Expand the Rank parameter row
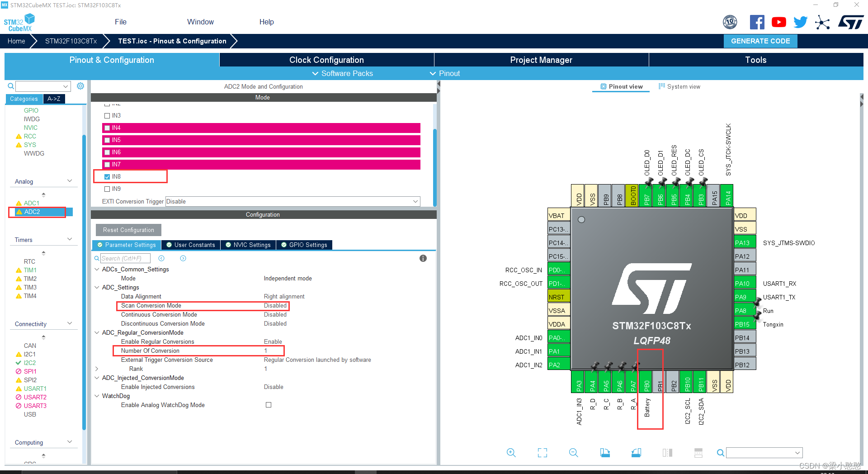Image resolution: width=868 pixels, height=474 pixels. click(x=97, y=369)
